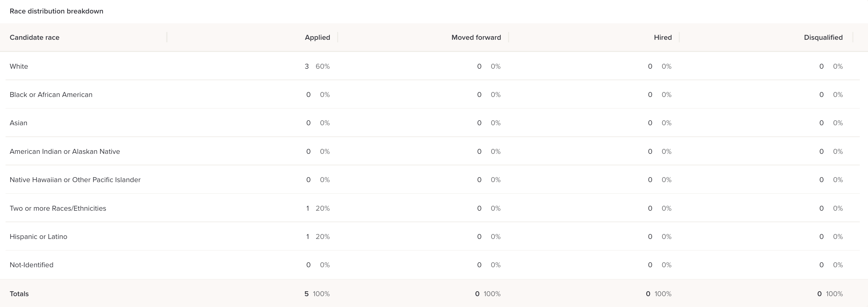Click the Hired column header
Screen dimensions: 868x307
point(663,37)
